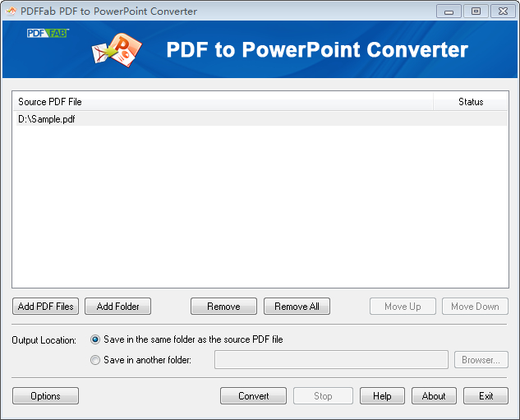Select D:\Sample.pdf row in file list
Viewport: 520px width, 420px height.
pyautogui.click(x=260, y=119)
